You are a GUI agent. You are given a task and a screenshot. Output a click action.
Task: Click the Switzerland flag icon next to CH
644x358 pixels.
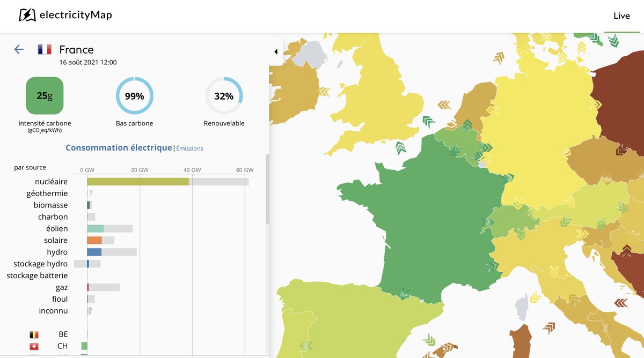[x=34, y=347]
